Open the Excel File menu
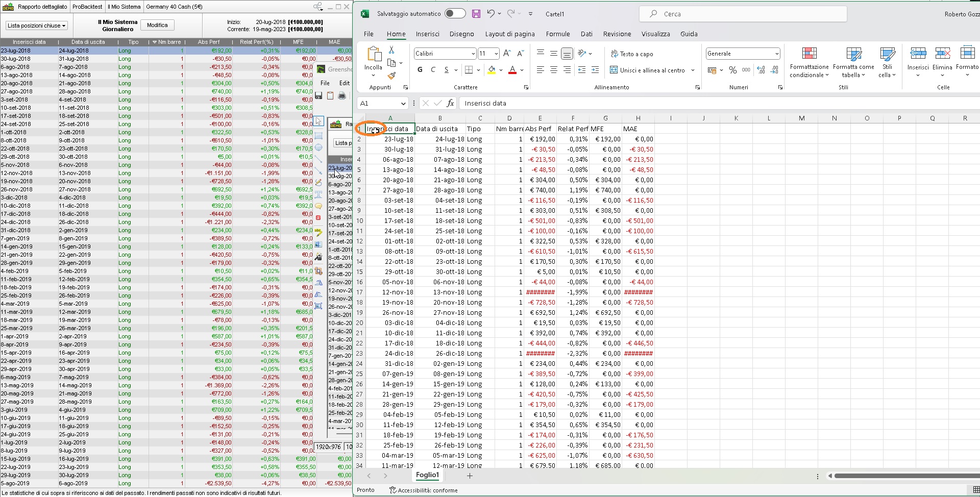Screen dimensions: 980x497 pos(369,34)
